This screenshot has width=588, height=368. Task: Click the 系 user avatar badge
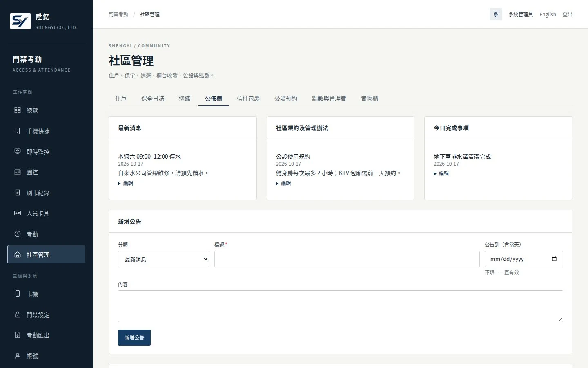point(496,14)
